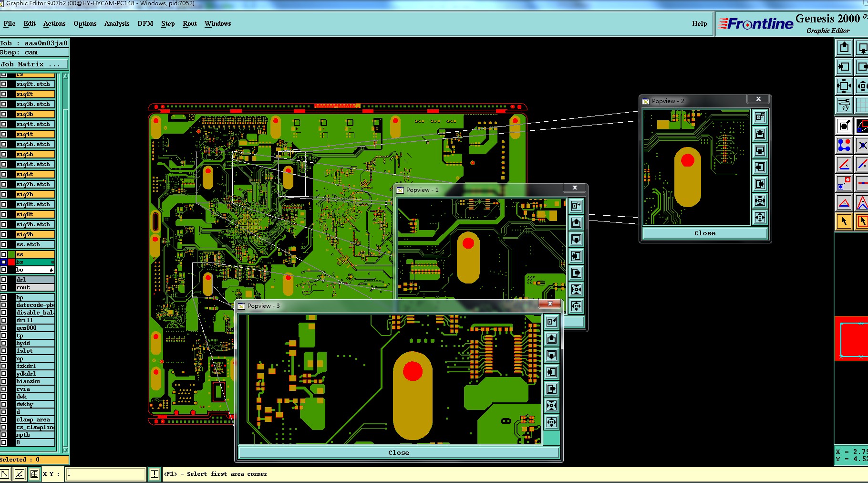Click the XY coordinate input field
This screenshot has height=483, width=868.
(105, 474)
